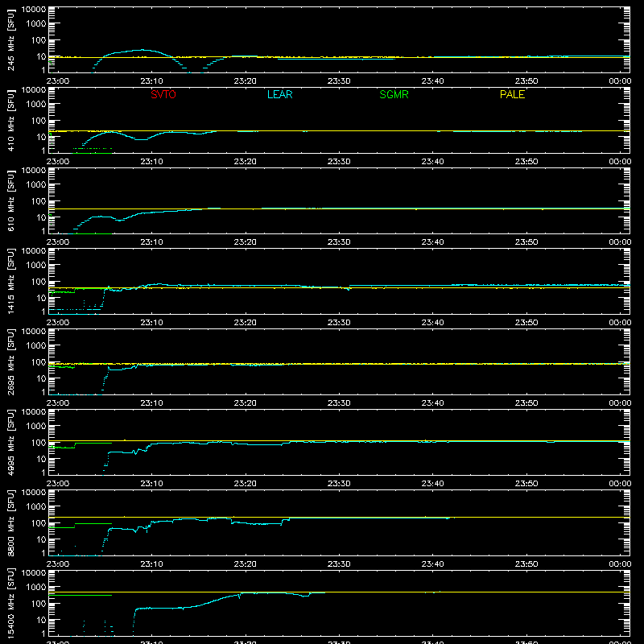Click the 23:00 time label of the 4995 MHz plot
This screenshot has width=644, height=644.
[58, 484]
